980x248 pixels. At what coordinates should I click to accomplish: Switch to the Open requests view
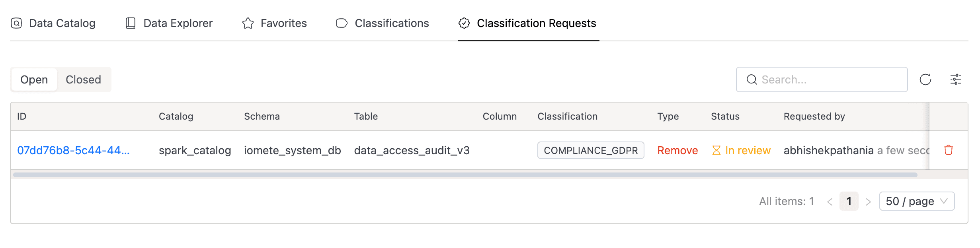34,79
